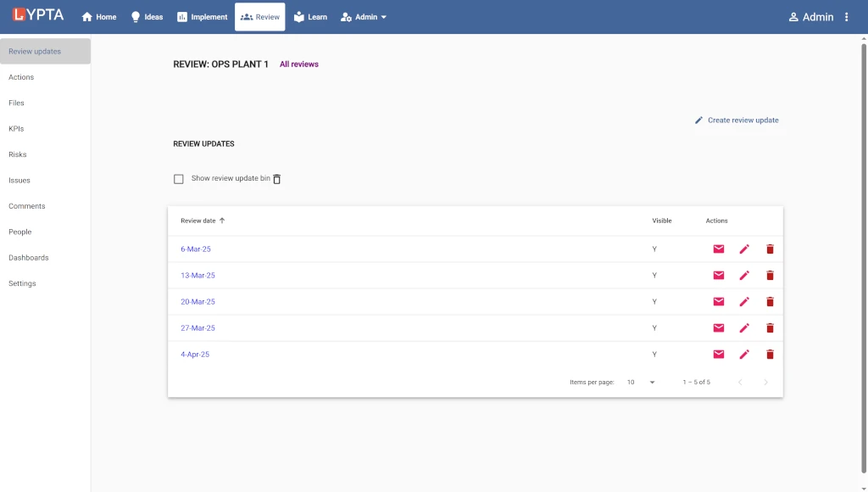Open the 13-Mar-25 review update
This screenshot has height=492, width=868.
point(198,276)
